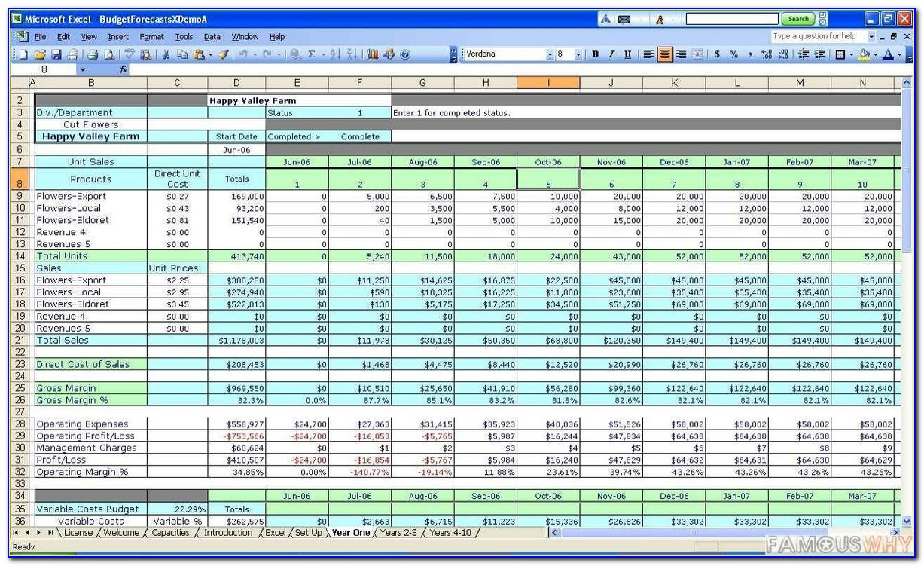This screenshot has width=924, height=566.
Task: Click Decrease Indent icon
Action: point(804,54)
